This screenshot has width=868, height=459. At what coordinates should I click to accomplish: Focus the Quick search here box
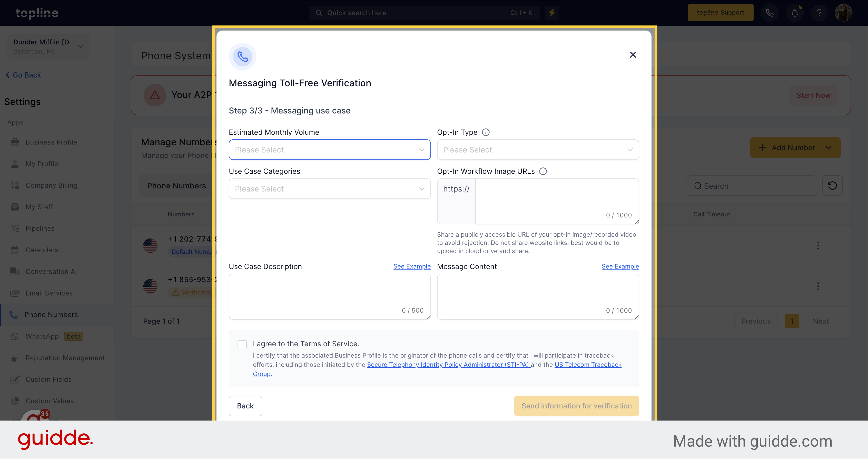click(424, 13)
